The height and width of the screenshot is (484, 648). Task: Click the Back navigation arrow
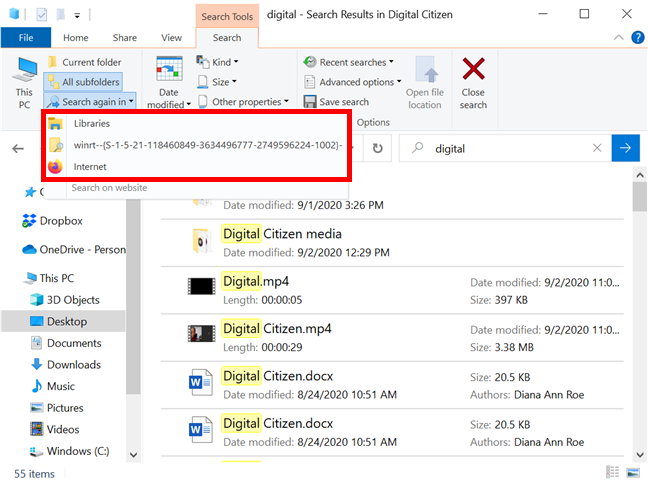coord(18,148)
